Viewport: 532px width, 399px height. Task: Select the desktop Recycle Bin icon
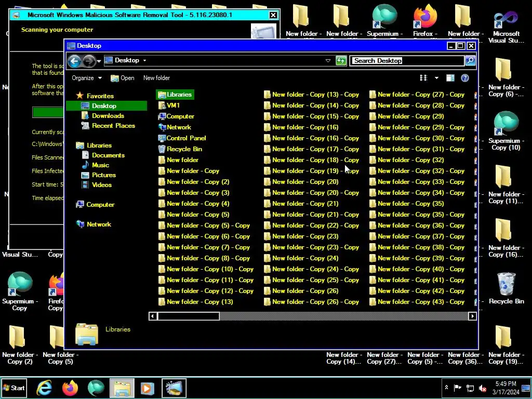click(x=506, y=288)
